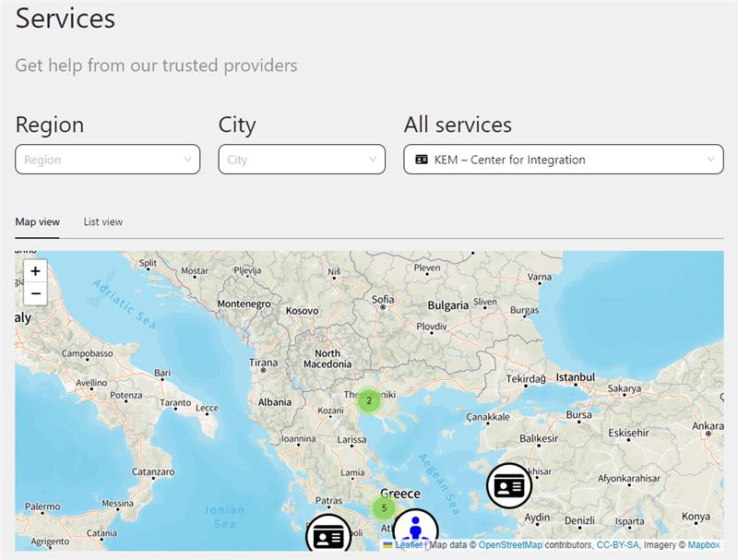Open the OpenStreetMap link

510,545
